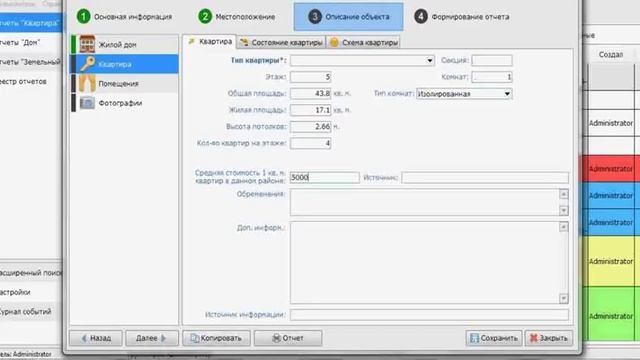Open Расширенный поиск in background window

[31, 273]
